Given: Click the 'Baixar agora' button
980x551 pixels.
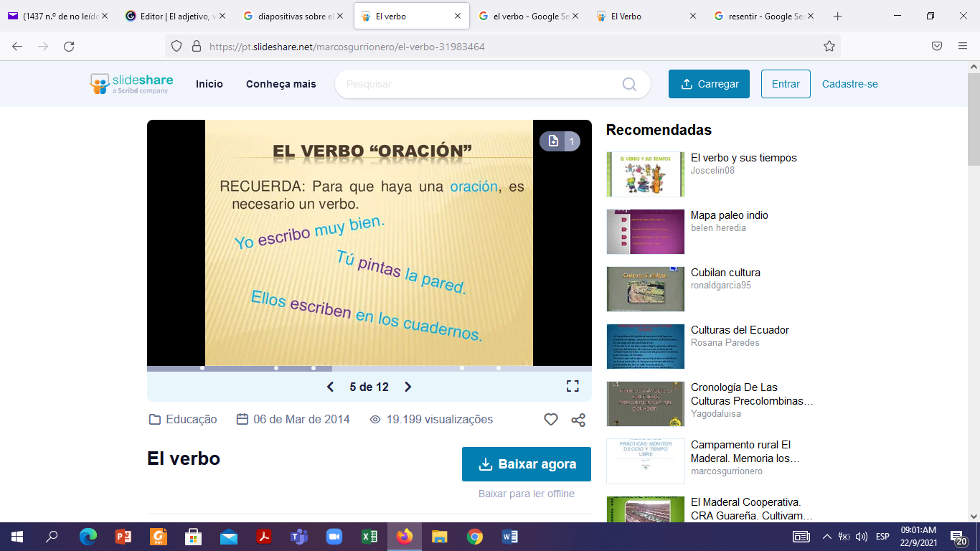Looking at the screenshot, I should tap(526, 464).
